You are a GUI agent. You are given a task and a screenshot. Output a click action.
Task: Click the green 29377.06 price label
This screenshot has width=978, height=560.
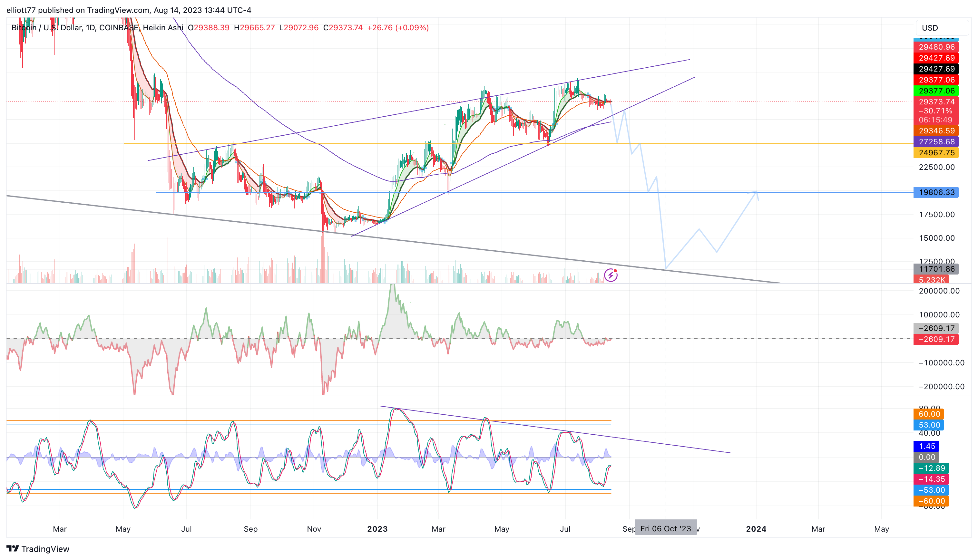point(936,91)
